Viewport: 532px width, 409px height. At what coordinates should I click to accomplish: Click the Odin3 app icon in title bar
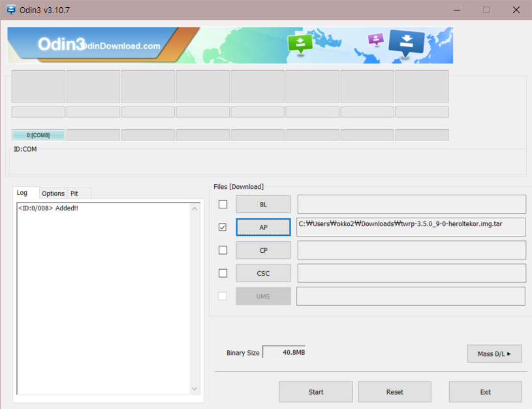point(11,10)
